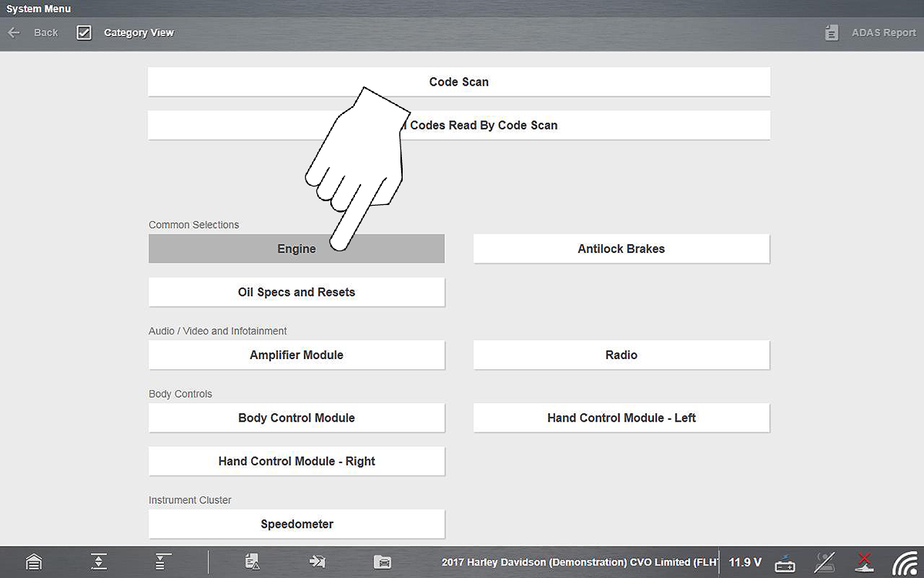The width and height of the screenshot is (924, 578).
Task: Open the Amplifier Module
Action: (x=296, y=355)
